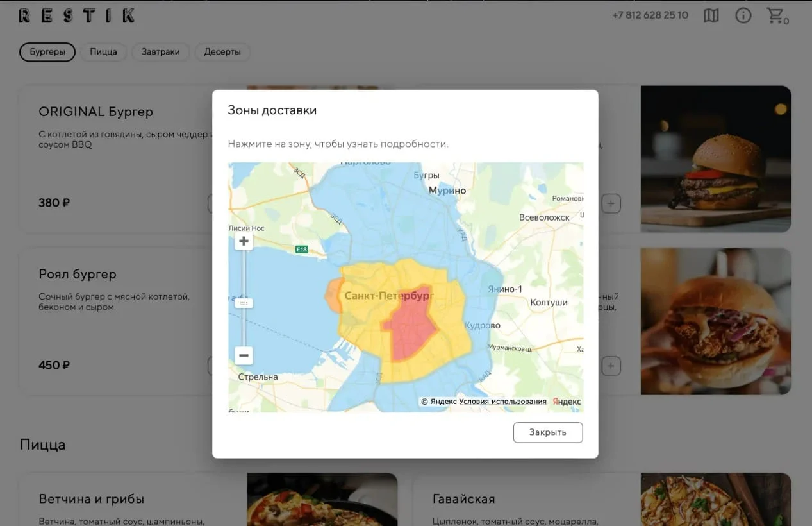Open the delivery zones map icon in header
This screenshot has height=526, width=812.
click(711, 15)
